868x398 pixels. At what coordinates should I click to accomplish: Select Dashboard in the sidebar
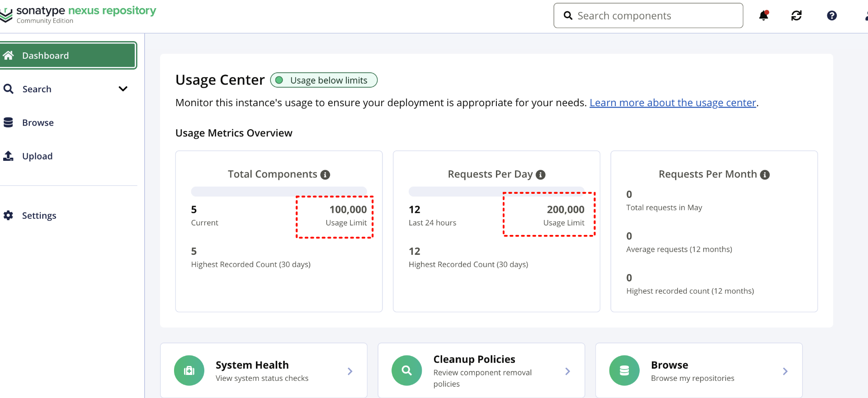(x=68, y=56)
